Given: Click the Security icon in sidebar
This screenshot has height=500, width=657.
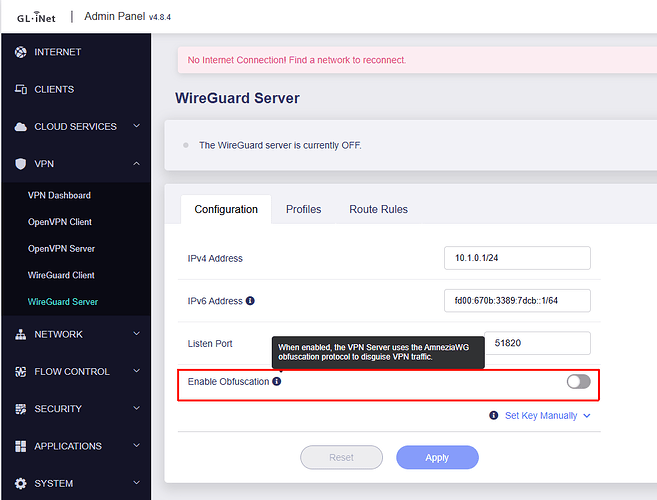Looking at the screenshot, I should (21, 409).
